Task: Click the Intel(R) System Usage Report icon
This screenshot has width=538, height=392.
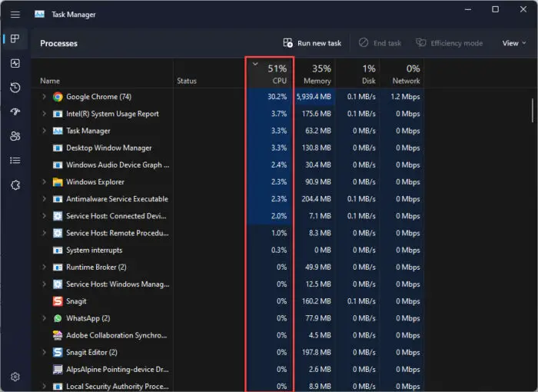Action: [58, 114]
